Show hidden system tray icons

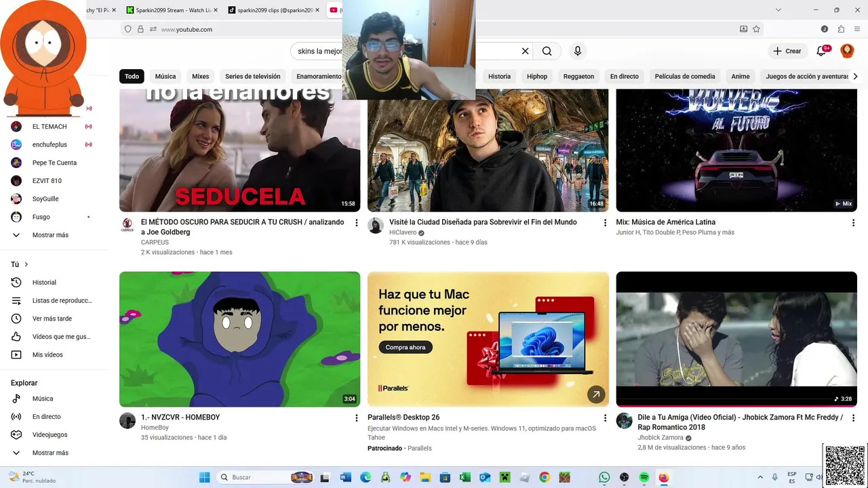(x=759, y=477)
